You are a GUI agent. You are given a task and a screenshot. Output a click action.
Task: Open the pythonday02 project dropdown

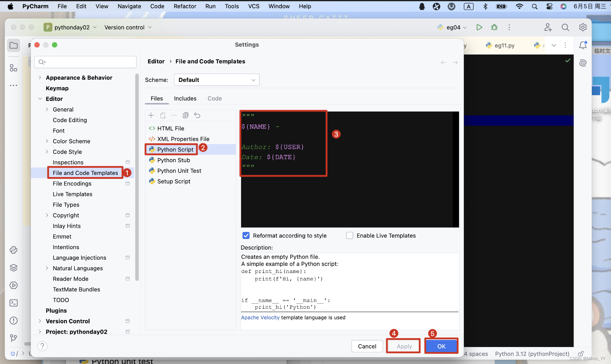(70, 27)
